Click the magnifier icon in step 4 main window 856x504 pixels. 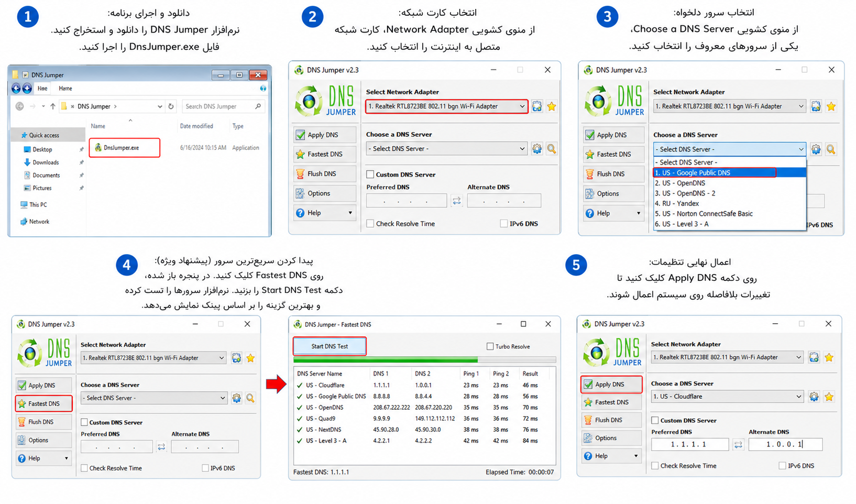coord(250,398)
